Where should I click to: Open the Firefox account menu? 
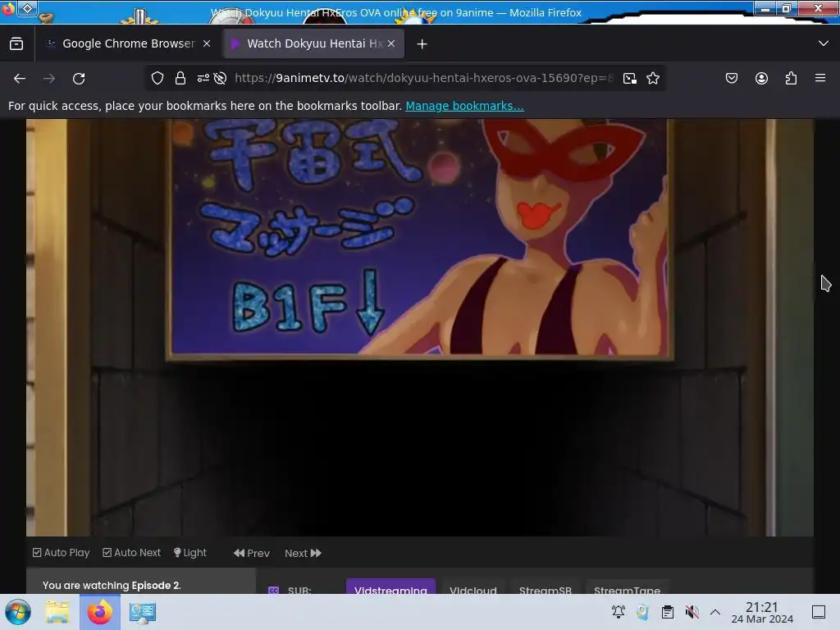(761, 78)
